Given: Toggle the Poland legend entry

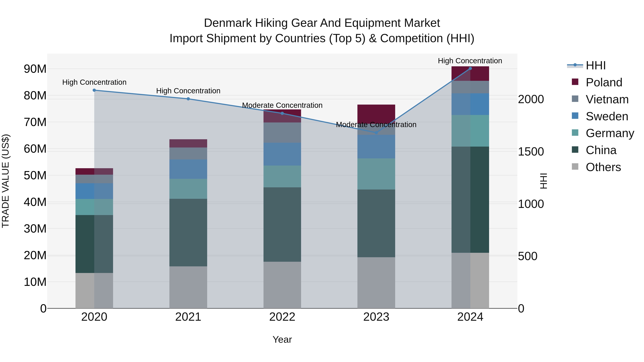Looking at the screenshot, I should [x=597, y=82].
